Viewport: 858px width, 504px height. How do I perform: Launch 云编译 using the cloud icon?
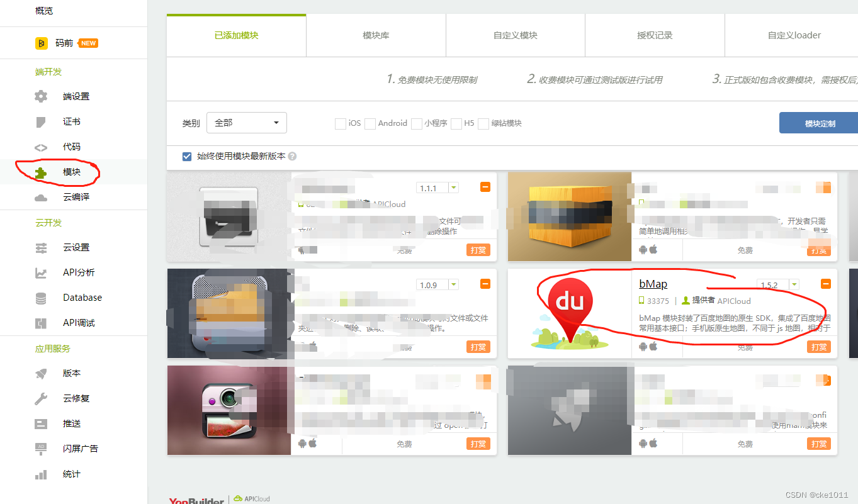point(42,197)
